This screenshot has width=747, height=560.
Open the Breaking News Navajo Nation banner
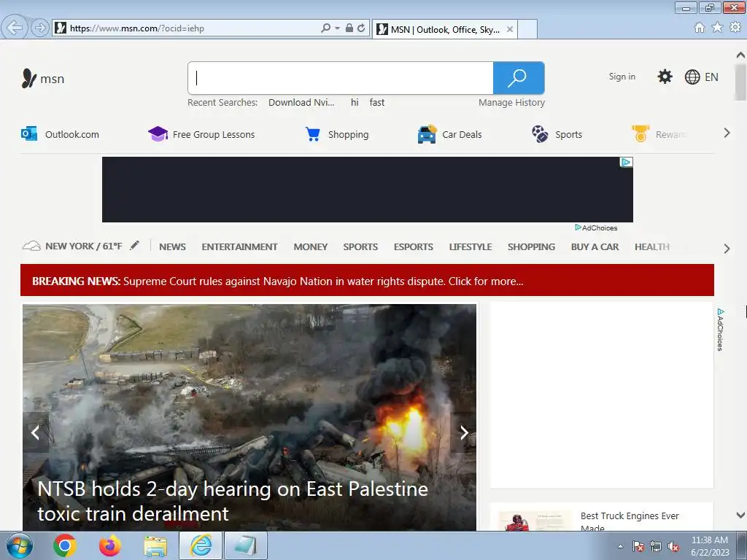coord(368,280)
